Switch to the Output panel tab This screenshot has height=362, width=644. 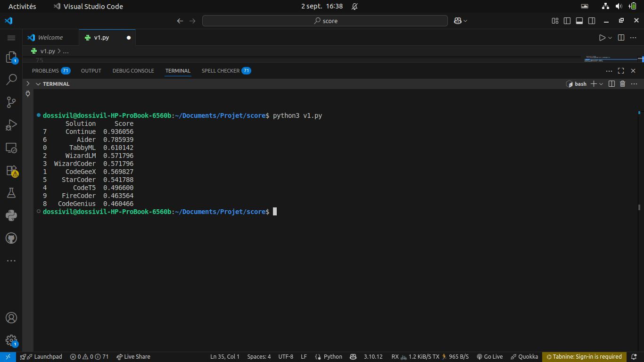tap(91, 71)
